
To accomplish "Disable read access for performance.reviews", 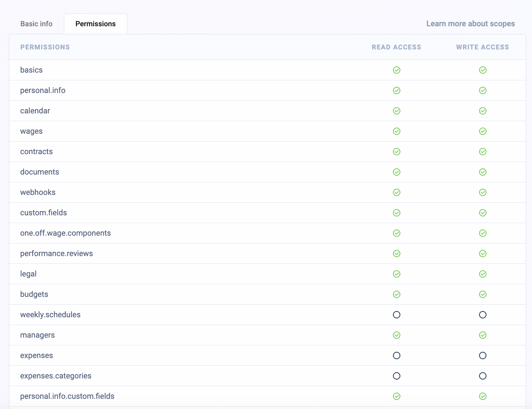I will pos(396,253).
